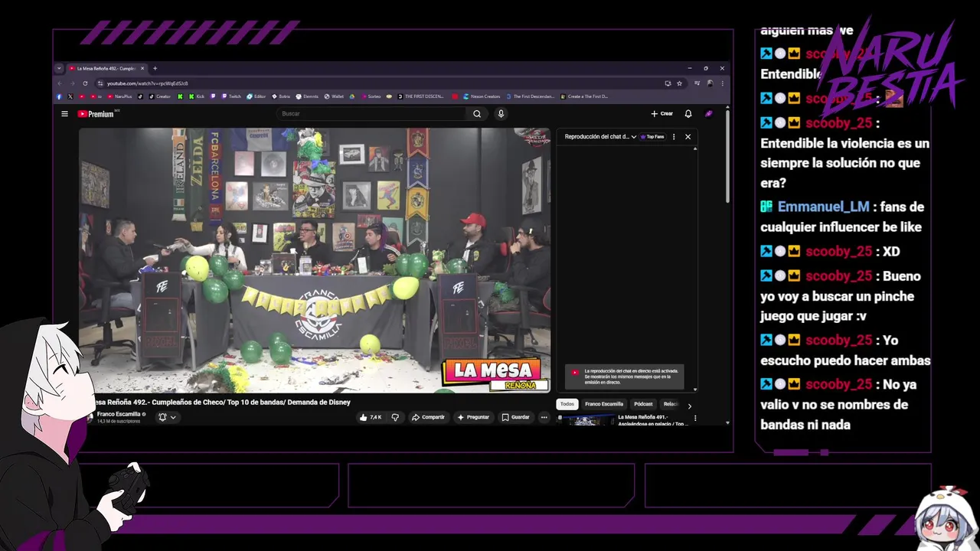Image resolution: width=980 pixels, height=551 pixels.
Task: Open subscription notification bell dropdown
Action: pyautogui.click(x=167, y=417)
